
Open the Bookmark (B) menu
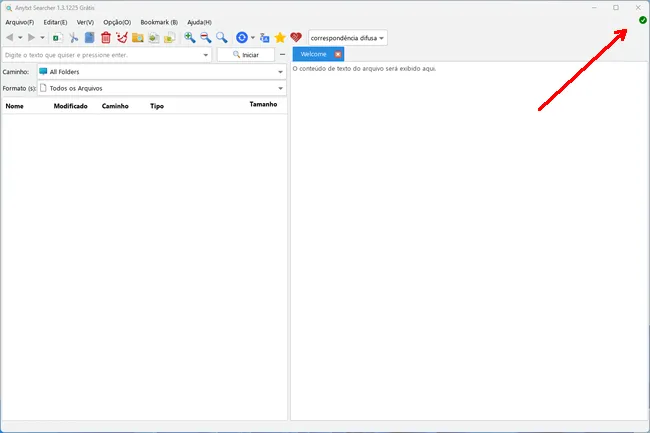159,22
